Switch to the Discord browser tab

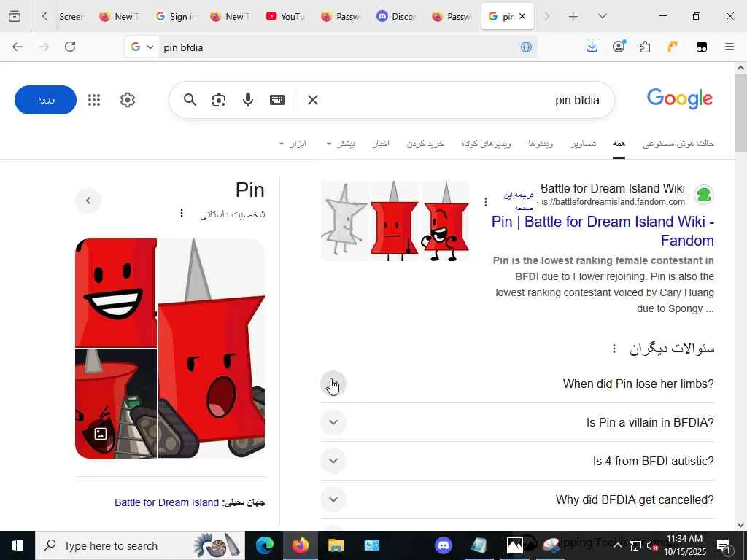[x=396, y=17]
